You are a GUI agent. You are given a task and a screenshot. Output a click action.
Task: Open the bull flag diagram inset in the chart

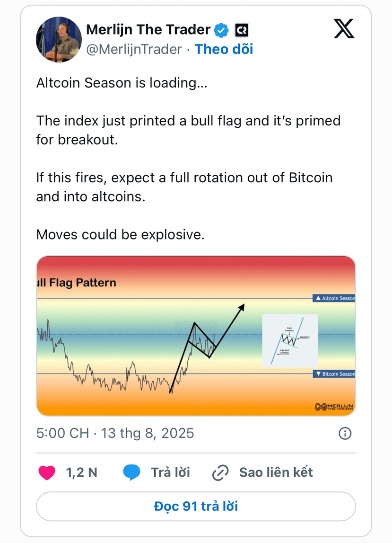click(x=290, y=340)
